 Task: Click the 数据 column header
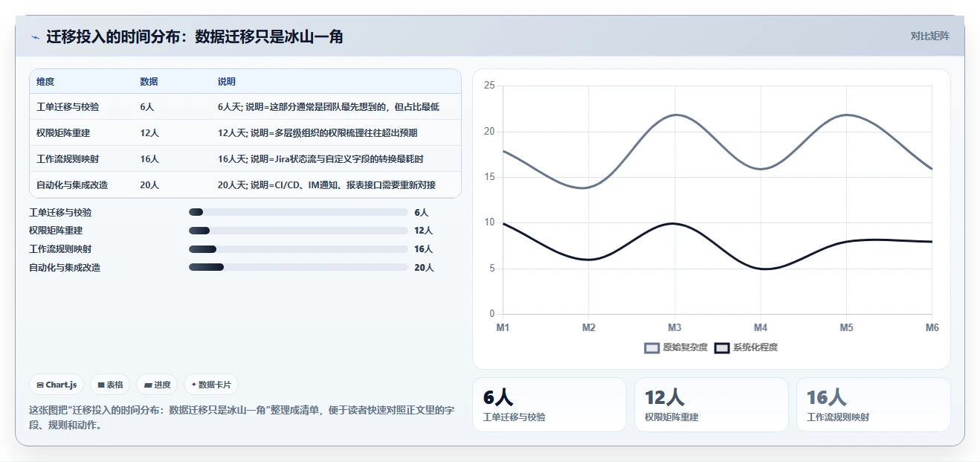coord(149,82)
